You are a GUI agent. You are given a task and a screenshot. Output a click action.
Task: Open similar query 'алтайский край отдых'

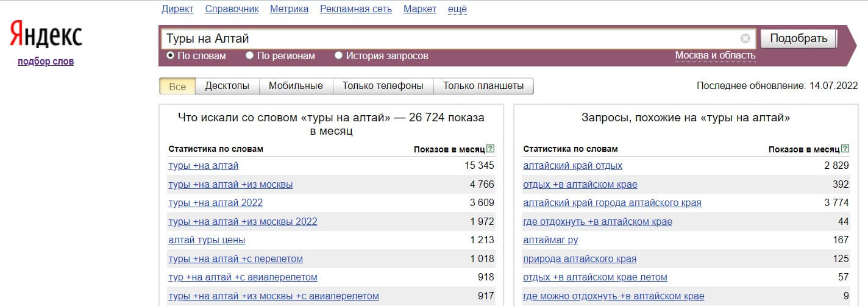572,166
